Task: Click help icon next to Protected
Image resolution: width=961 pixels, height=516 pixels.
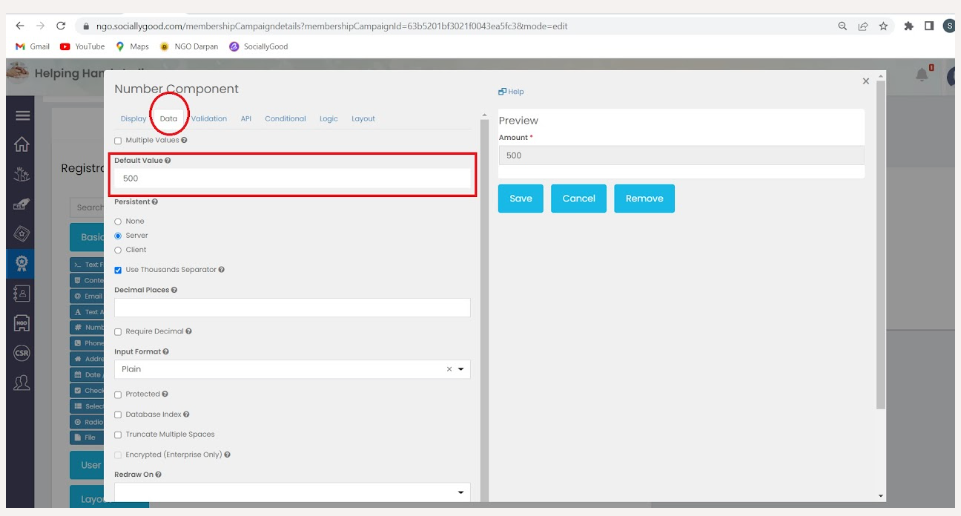Action: tap(165, 394)
